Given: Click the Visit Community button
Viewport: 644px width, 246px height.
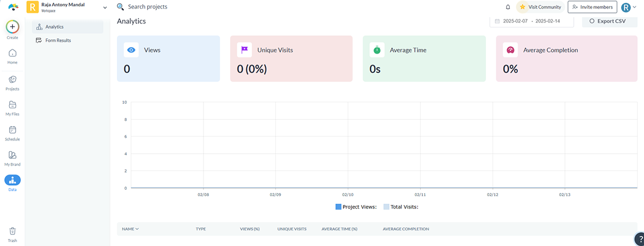Looking at the screenshot, I should pyautogui.click(x=540, y=7).
